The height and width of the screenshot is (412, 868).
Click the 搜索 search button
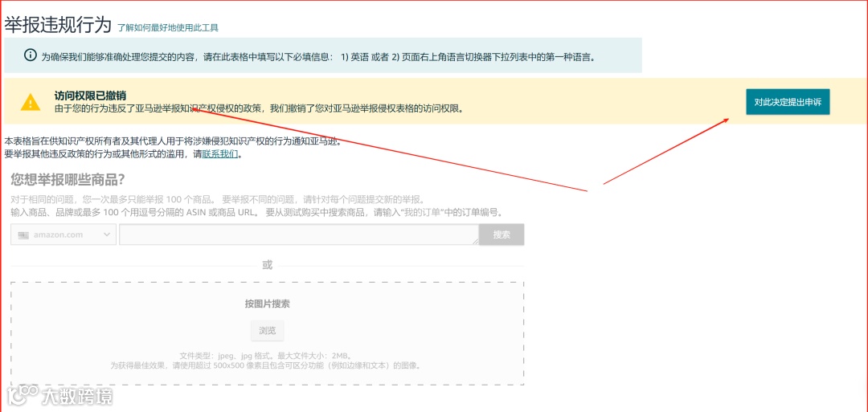tap(502, 235)
